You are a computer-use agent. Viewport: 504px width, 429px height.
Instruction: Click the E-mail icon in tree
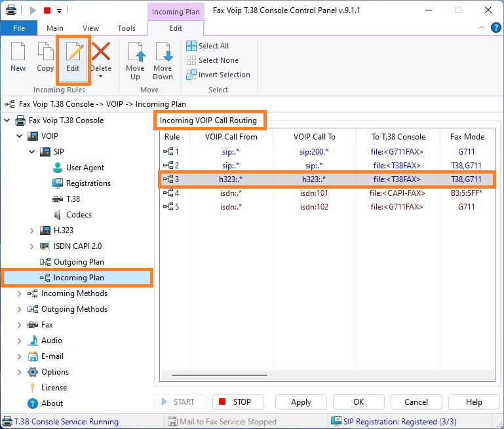pyautogui.click(x=33, y=356)
